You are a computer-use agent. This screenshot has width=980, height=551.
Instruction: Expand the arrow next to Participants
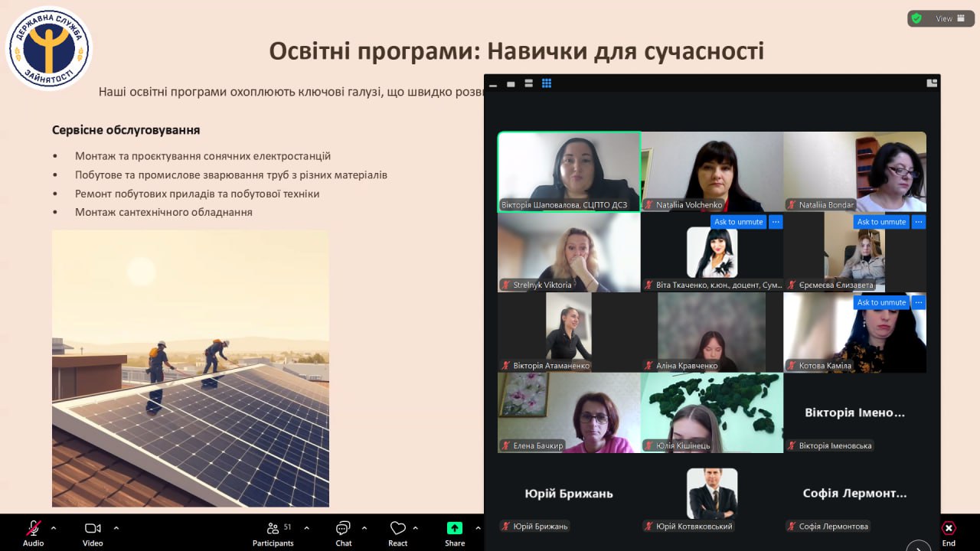click(x=306, y=528)
